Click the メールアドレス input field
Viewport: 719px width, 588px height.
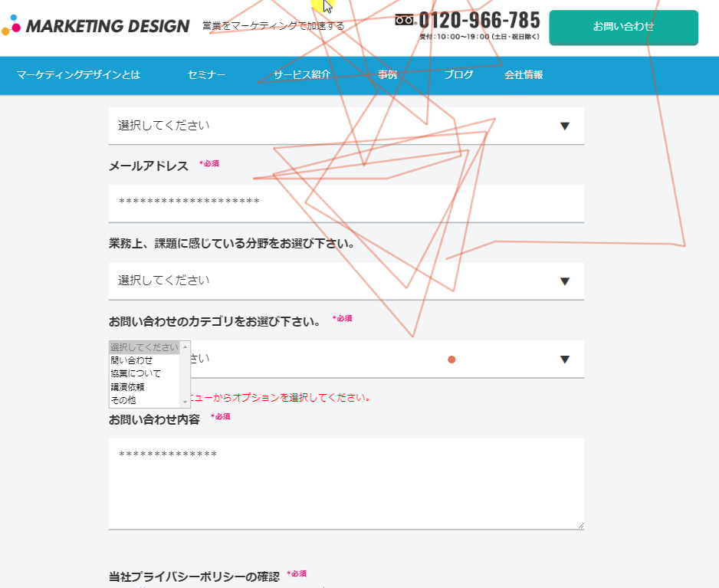[x=346, y=203]
